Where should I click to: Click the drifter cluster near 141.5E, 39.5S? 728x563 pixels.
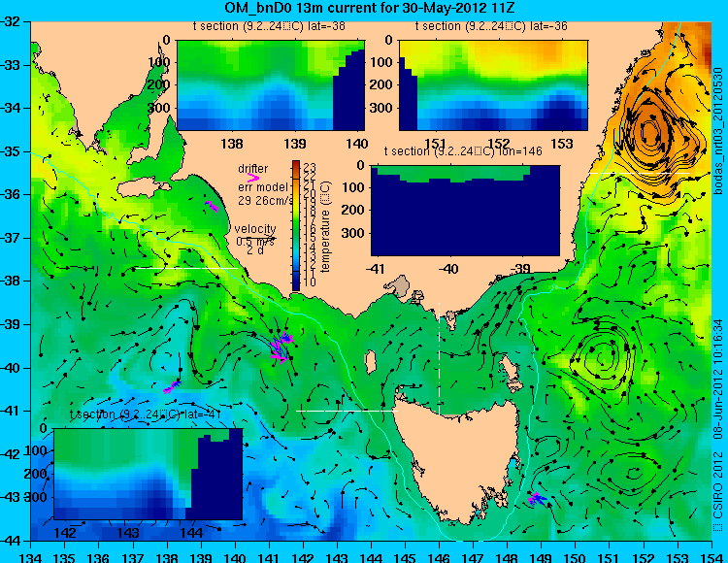281,347
